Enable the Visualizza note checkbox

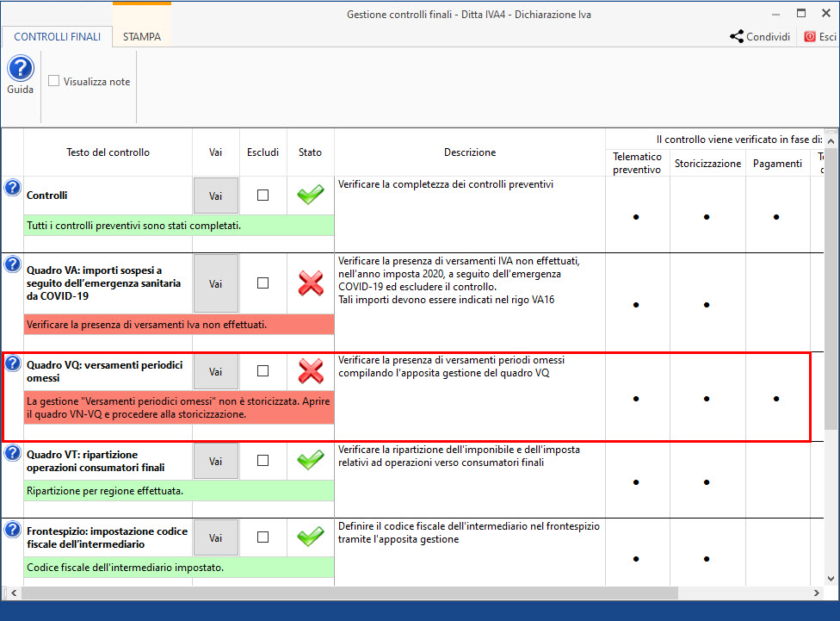point(54,82)
